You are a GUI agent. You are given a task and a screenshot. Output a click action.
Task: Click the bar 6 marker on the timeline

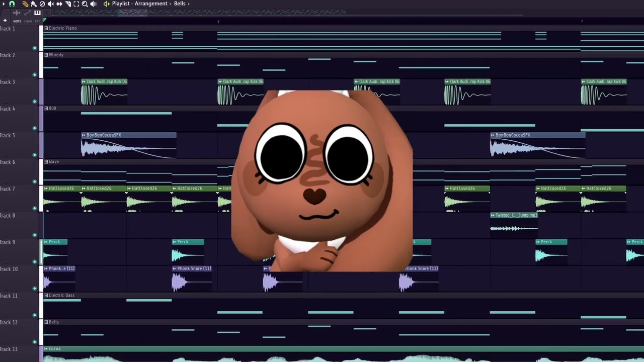218,21
